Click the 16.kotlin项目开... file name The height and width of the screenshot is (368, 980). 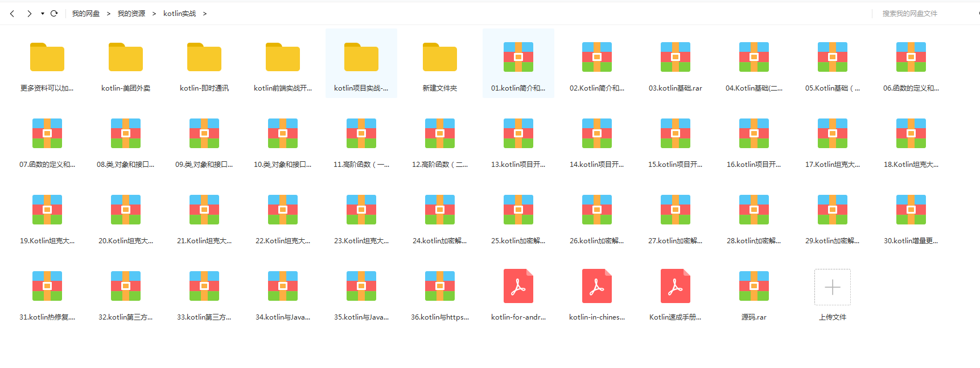click(754, 165)
